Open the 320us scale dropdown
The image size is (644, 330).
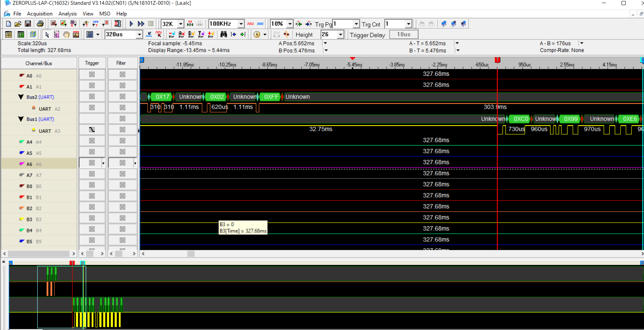point(139,35)
